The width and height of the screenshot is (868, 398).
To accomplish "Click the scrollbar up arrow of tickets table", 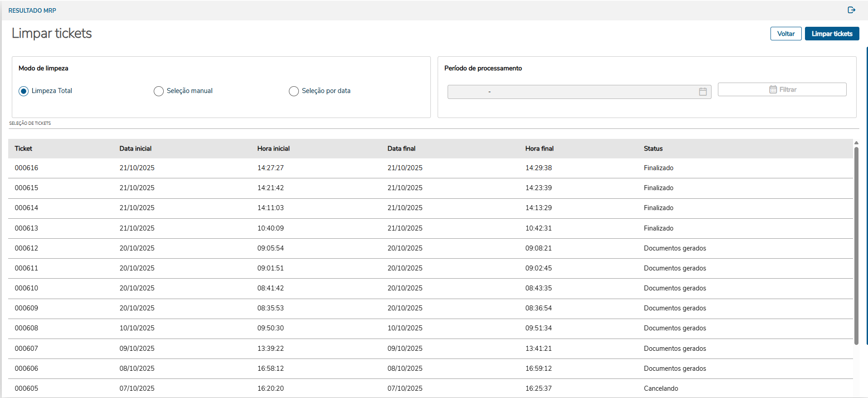I will pos(856,143).
